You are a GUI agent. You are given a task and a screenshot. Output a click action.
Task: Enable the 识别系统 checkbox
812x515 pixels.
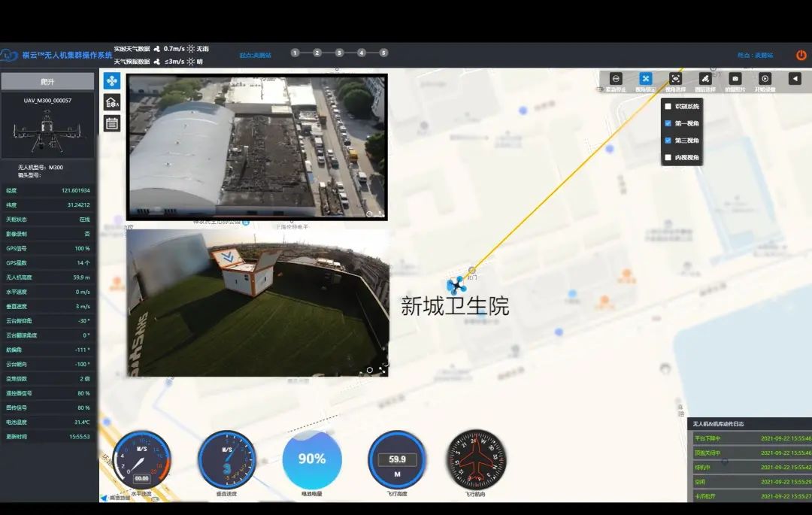coord(668,107)
